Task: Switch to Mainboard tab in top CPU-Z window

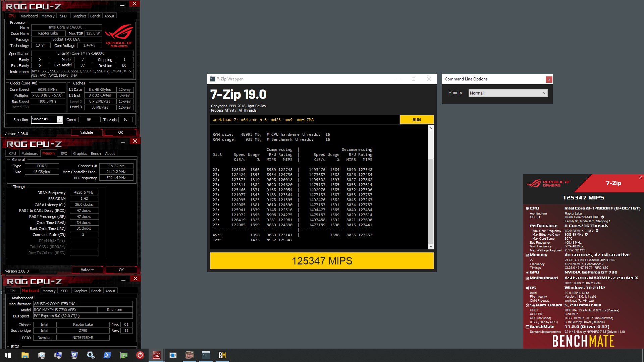Action: coord(29,16)
